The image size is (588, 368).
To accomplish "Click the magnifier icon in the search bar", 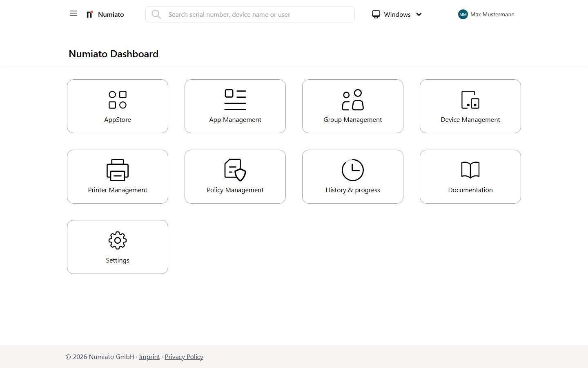I will (x=156, y=14).
